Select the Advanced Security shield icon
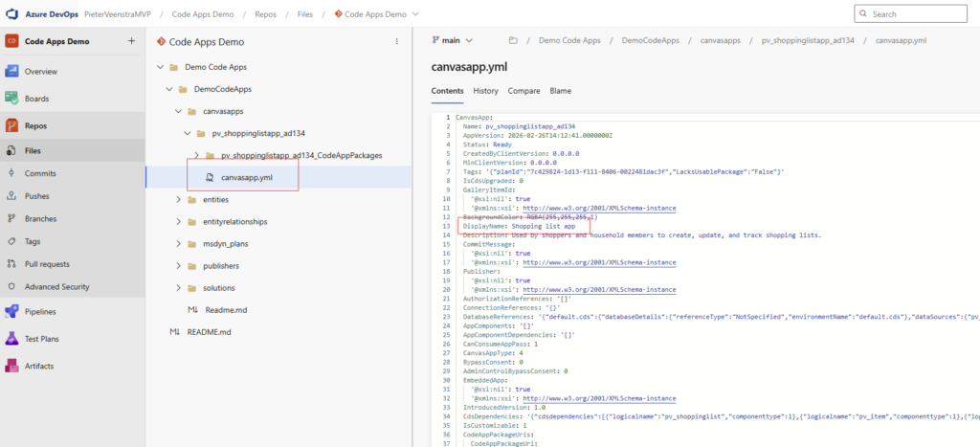Image resolution: width=980 pixels, height=447 pixels. (11, 287)
